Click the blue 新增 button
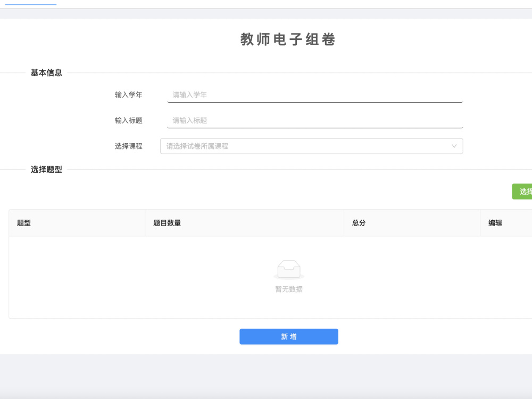 point(289,336)
